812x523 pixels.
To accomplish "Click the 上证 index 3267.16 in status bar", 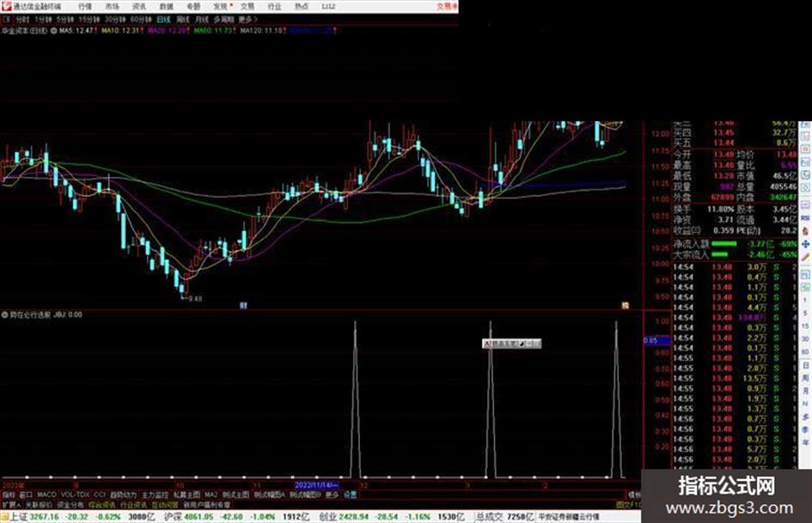I will coord(34,517).
